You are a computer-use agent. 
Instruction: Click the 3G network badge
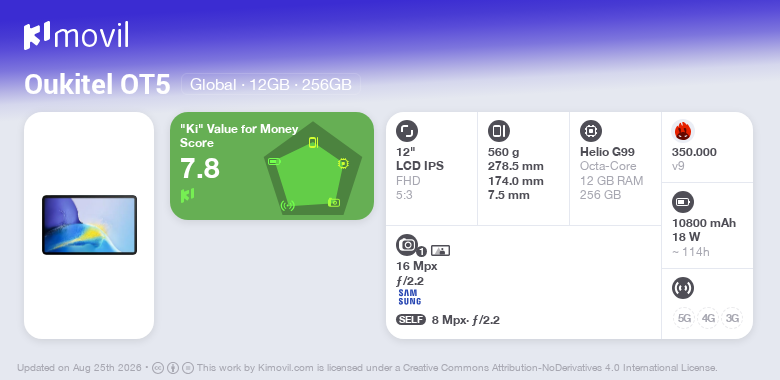[732, 318]
